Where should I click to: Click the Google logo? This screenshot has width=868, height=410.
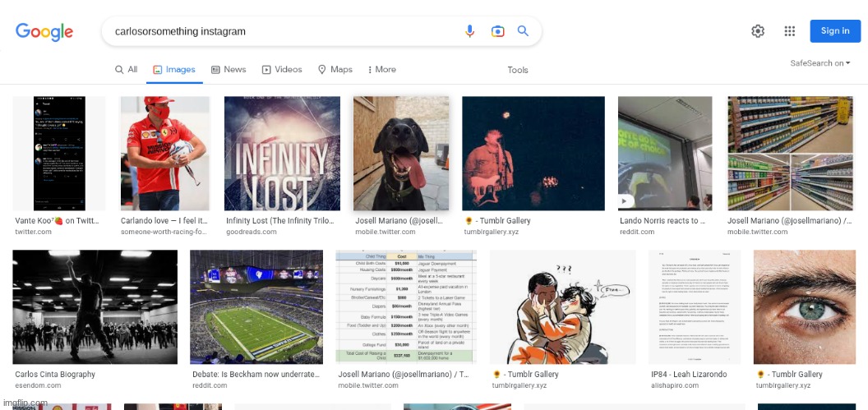click(44, 32)
